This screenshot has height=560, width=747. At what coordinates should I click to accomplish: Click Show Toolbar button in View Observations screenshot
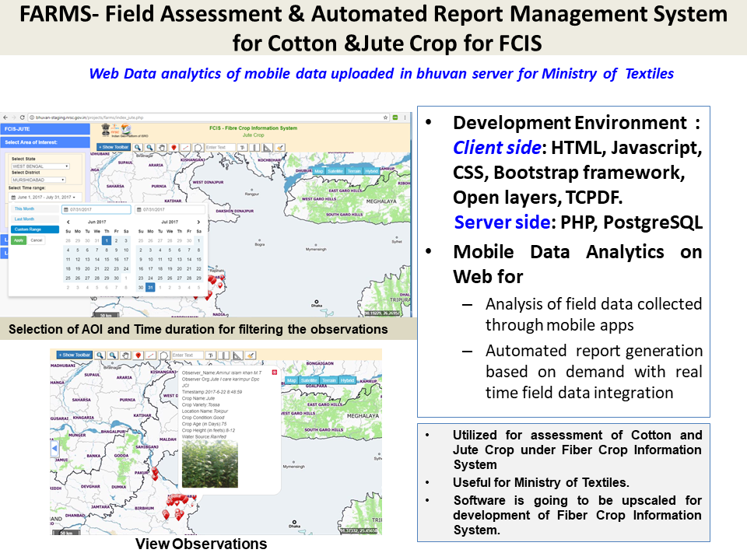pyautogui.click(x=75, y=355)
